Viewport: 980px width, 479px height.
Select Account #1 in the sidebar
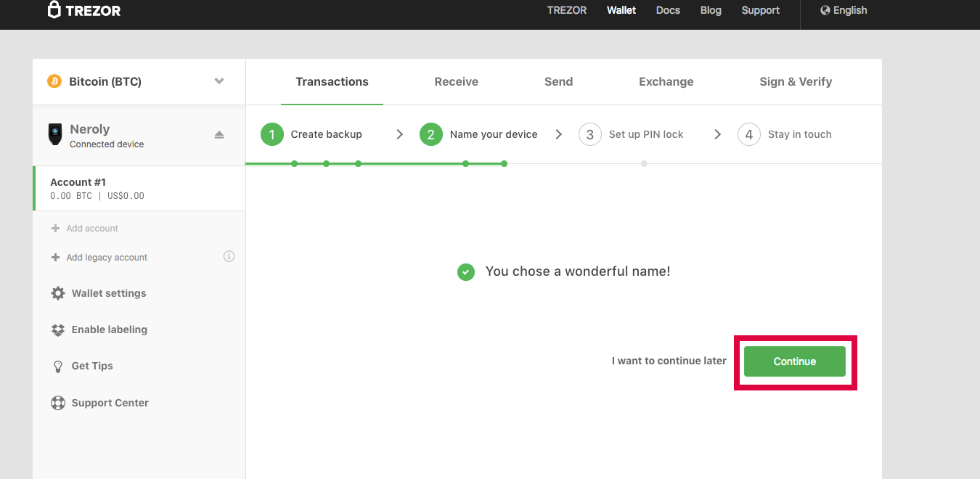click(139, 188)
